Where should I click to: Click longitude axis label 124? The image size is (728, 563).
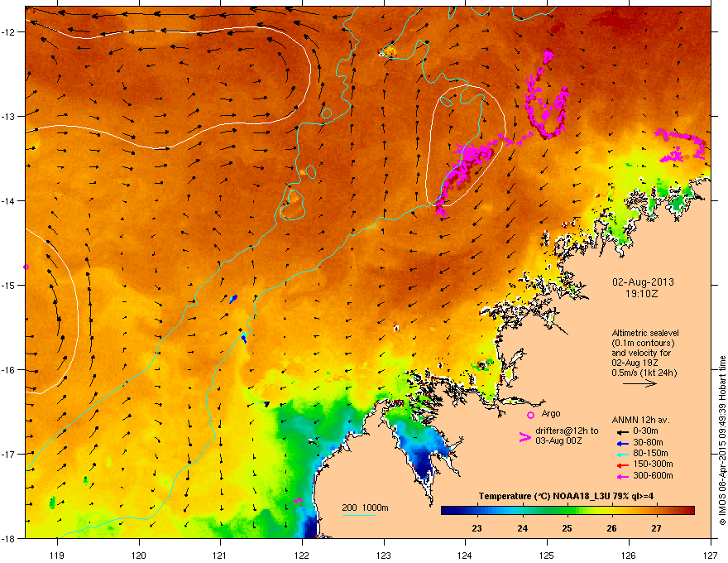pos(465,555)
